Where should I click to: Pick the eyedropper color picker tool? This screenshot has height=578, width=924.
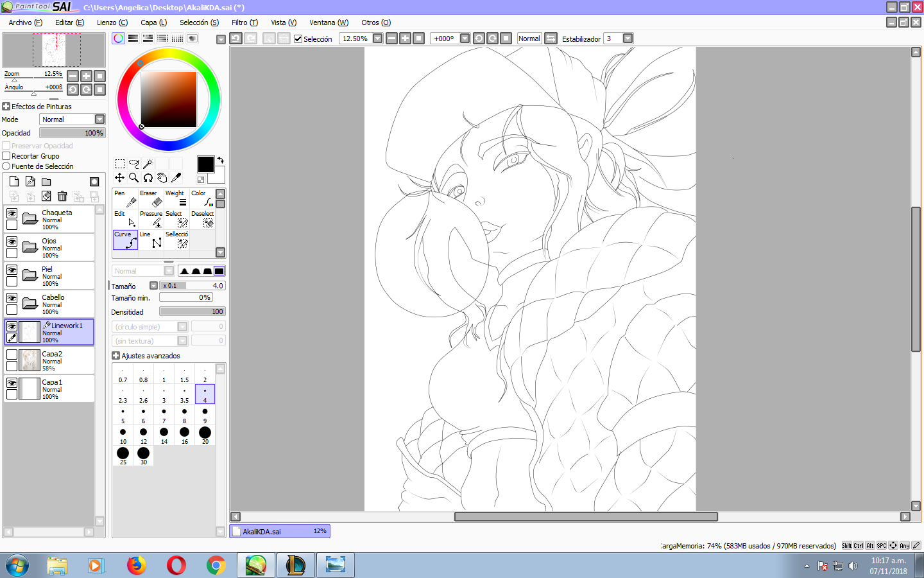click(176, 178)
